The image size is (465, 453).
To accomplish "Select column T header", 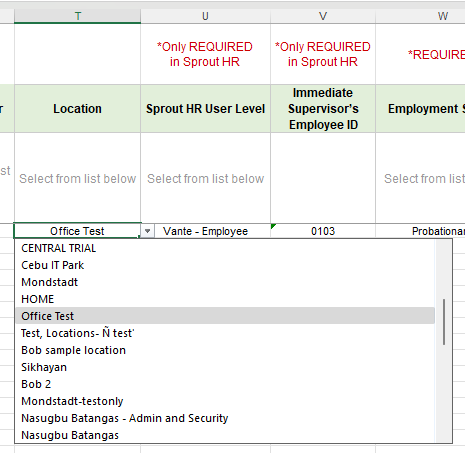I will (78, 16).
